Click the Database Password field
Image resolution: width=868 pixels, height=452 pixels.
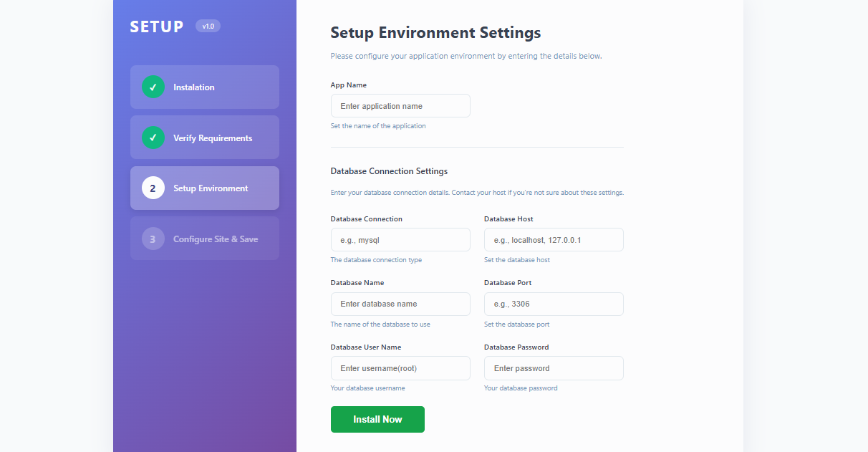[553, 367]
